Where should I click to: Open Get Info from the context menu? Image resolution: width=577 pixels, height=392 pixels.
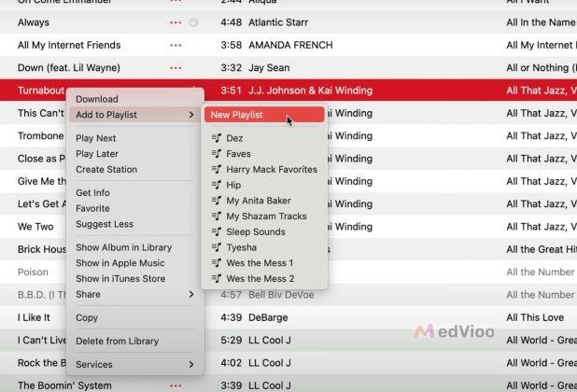point(134,192)
